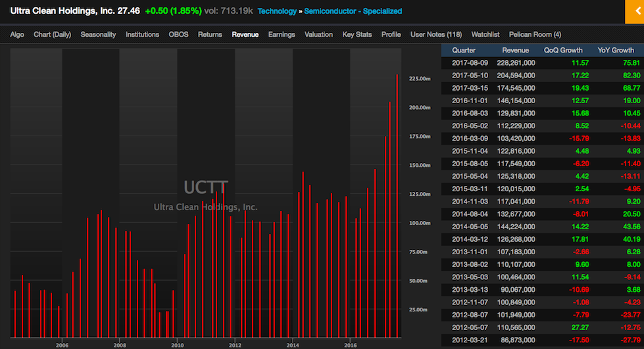
Task: Click the 2016-05-02 quarter cell
Action: tap(470, 126)
